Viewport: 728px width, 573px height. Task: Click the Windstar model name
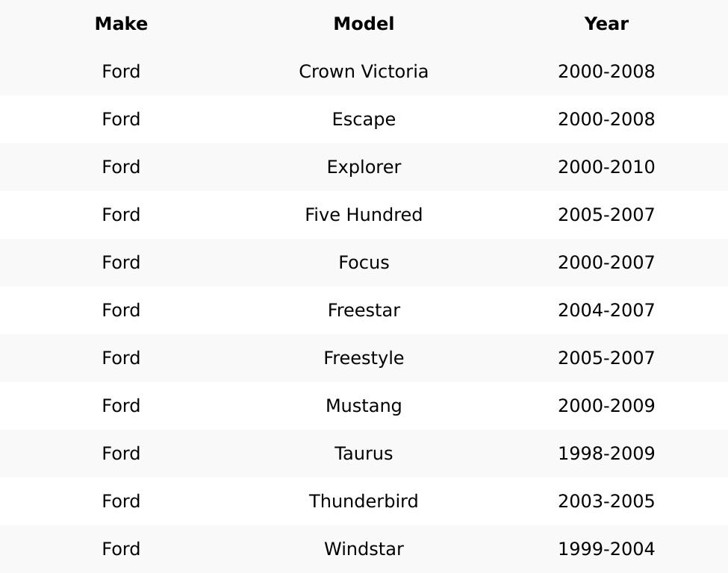click(364, 549)
